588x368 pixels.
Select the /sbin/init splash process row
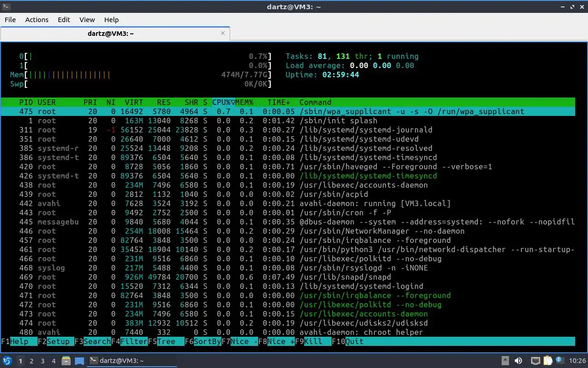click(x=288, y=121)
